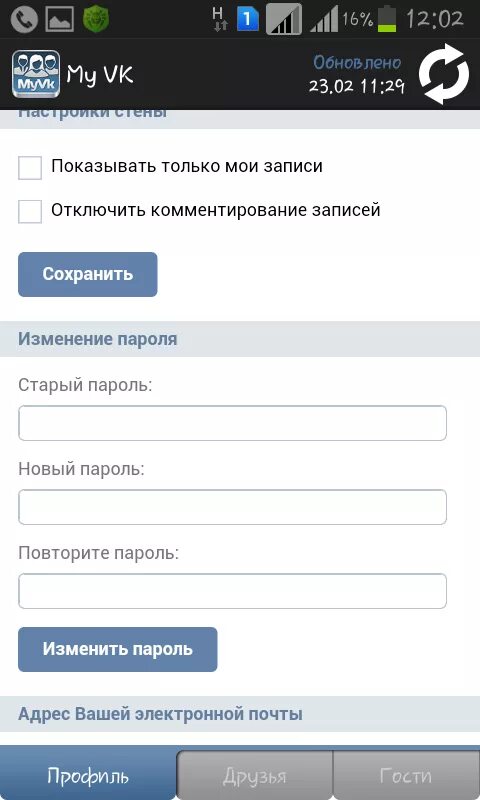Viewport: 480px width, 800px height.
Task: Tap the image notification icon in status bar
Action: (60, 19)
